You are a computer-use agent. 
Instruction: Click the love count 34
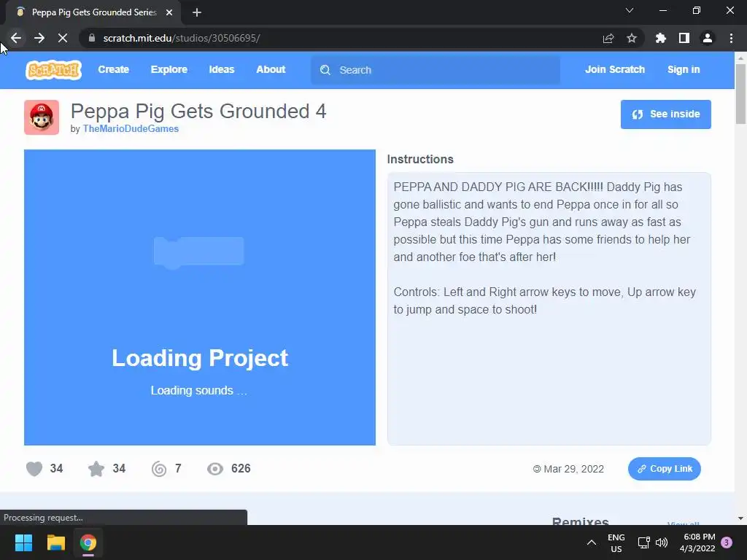[x=56, y=469]
